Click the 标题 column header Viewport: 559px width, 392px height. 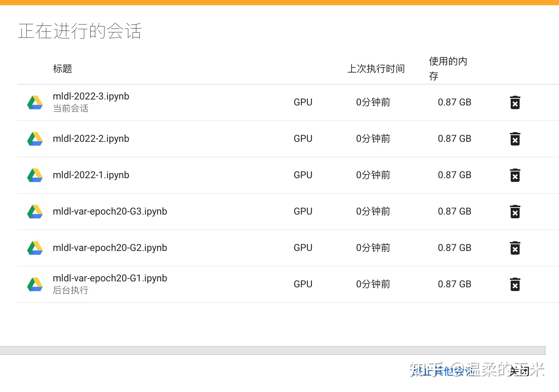tap(62, 69)
